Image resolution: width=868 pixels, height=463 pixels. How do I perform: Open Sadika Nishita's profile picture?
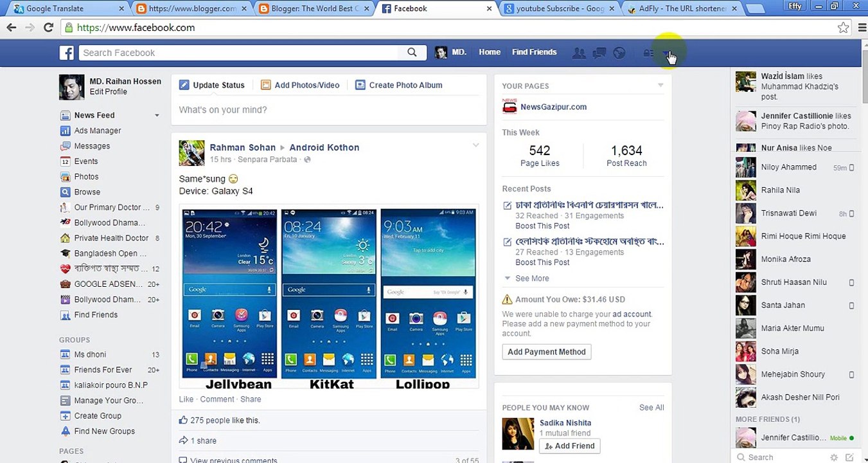click(518, 434)
